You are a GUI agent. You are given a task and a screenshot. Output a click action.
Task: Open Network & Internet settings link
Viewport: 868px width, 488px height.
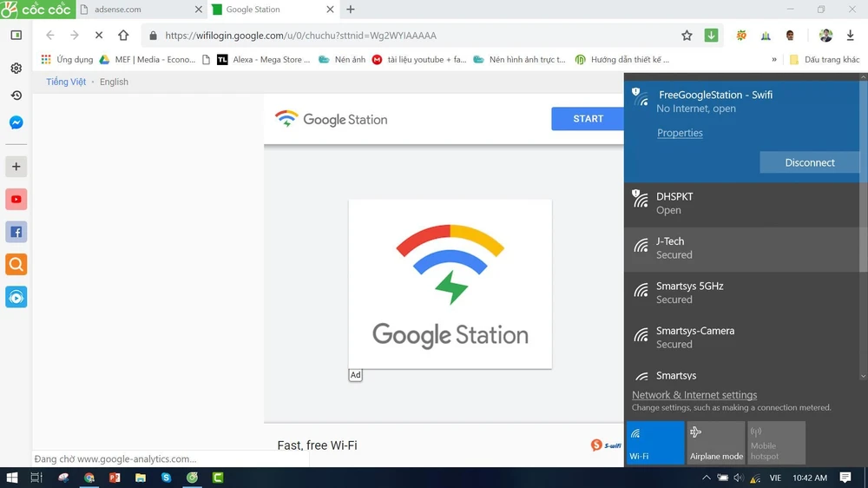click(694, 395)
